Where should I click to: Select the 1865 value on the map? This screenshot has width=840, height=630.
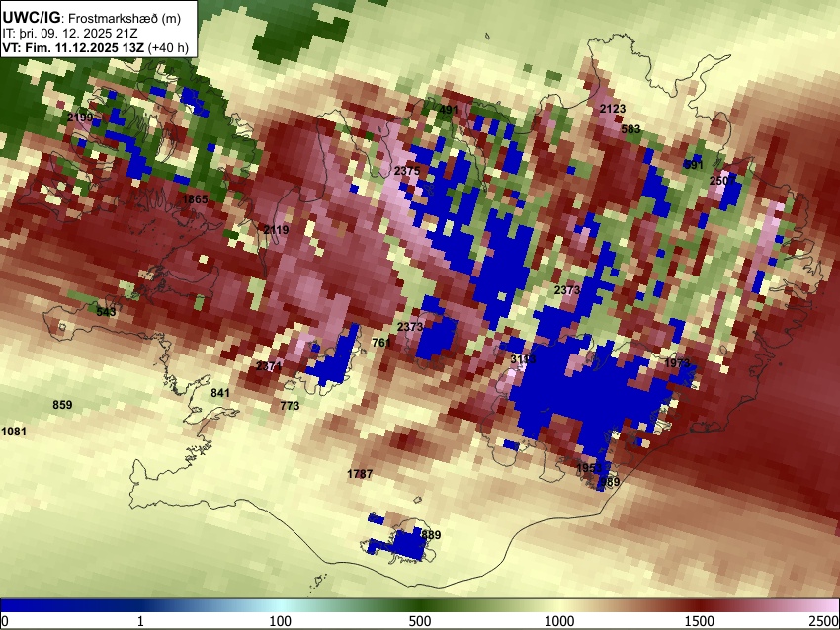click(195, 199)
